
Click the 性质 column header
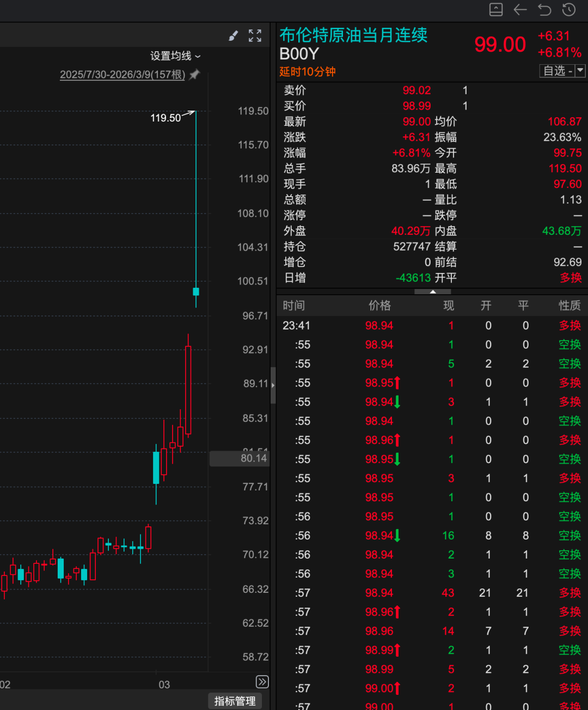(x=569, y=306)
